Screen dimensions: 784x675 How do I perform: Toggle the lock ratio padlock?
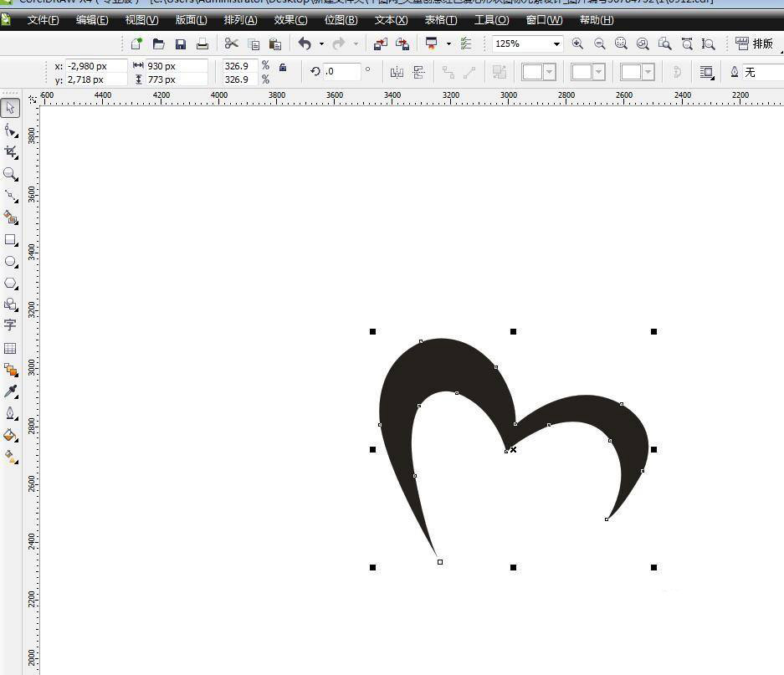click(283, 67)
